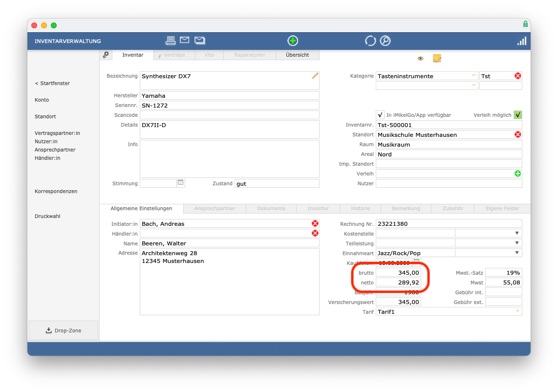The width and height of the screenshot is (558, 392).
Task: Open Historie sub-tab
Action: (x=361, y=208)
